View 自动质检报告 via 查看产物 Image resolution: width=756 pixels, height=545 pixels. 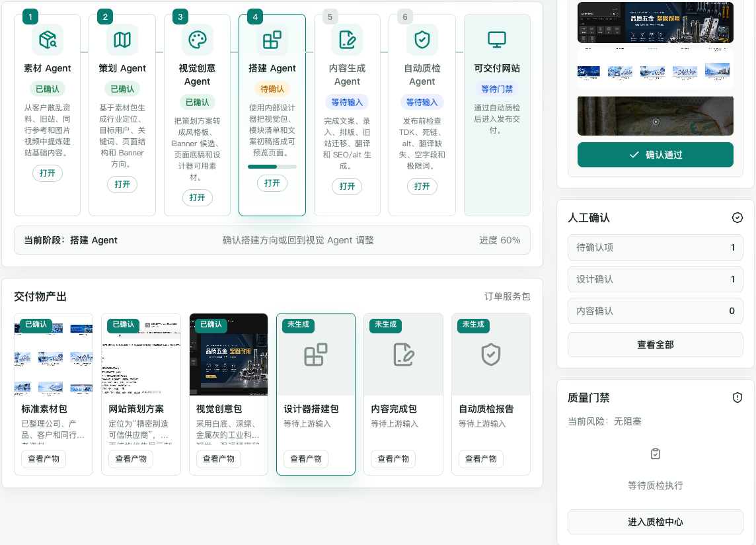pos(480,458)
